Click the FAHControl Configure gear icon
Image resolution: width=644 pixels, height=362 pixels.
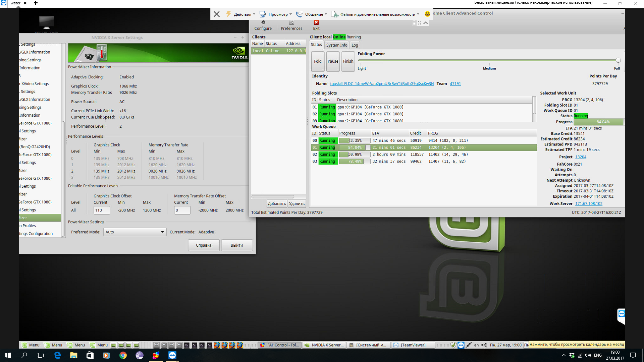point(263,22)
